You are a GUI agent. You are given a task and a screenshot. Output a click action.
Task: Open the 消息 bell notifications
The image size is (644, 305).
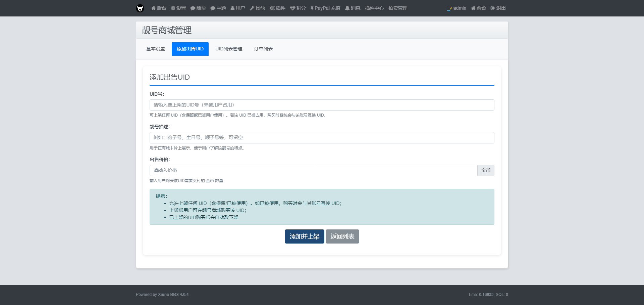[x=353, y=8]
